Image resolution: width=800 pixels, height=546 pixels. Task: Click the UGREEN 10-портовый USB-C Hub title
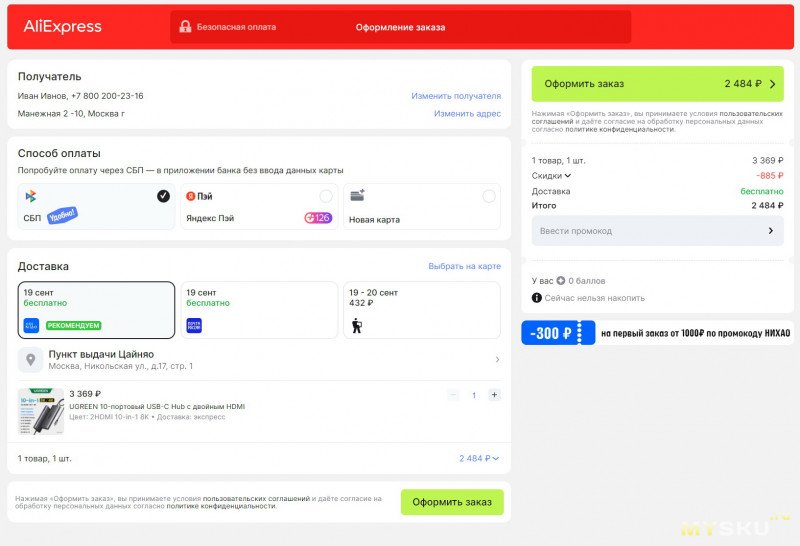(157, 407)
